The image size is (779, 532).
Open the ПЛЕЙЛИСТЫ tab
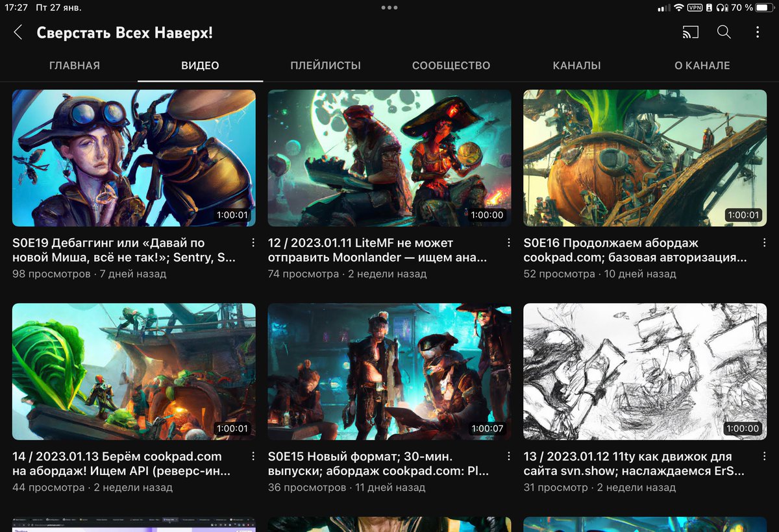tap(325, 66)
